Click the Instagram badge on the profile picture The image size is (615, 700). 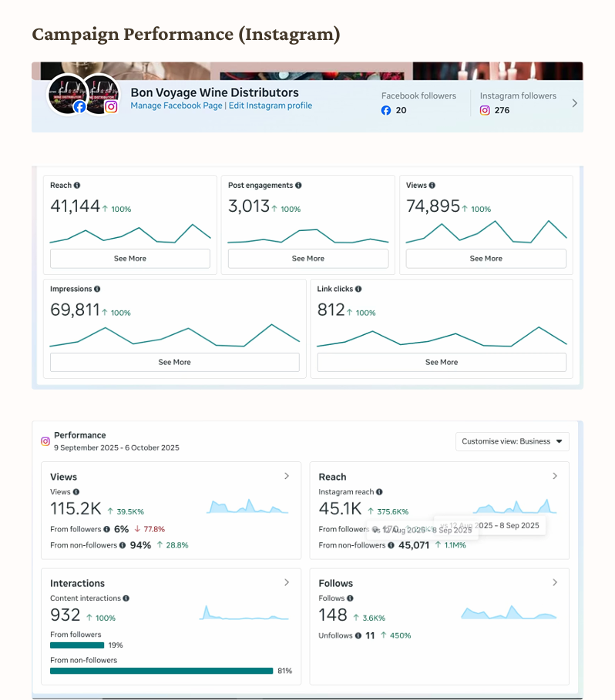click(x=111, y=107)
